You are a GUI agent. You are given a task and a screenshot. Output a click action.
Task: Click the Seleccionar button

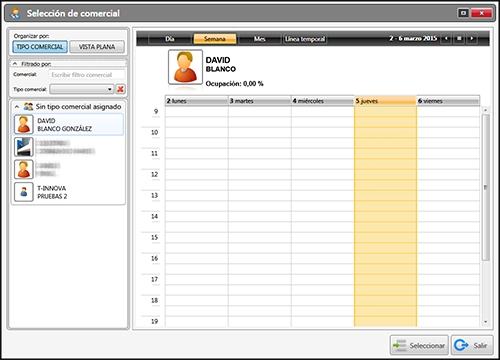pyautogui.click(x=419, y=345)
